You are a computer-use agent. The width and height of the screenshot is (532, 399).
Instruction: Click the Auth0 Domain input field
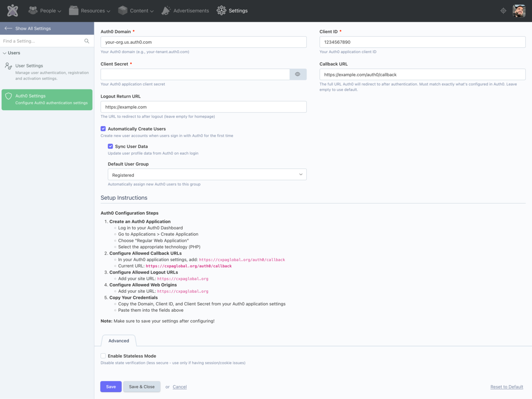coord(203,42)
